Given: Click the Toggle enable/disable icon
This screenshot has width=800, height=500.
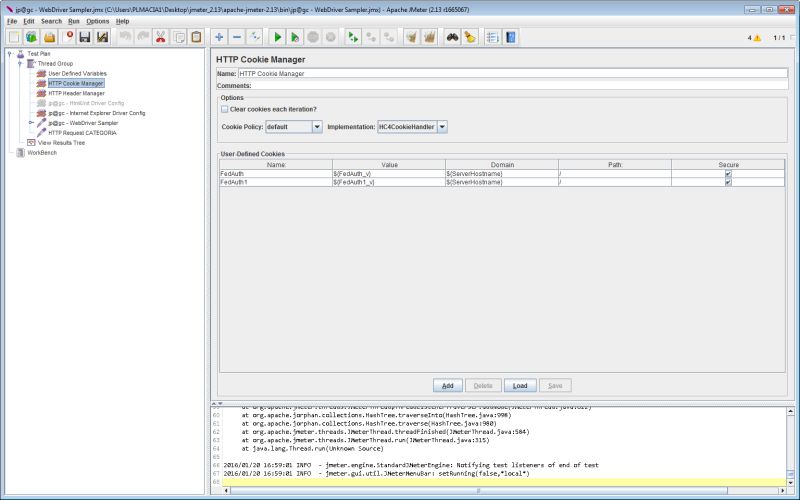Looking at the screenshot, I should pyautogui.click(x=254, y=37).
